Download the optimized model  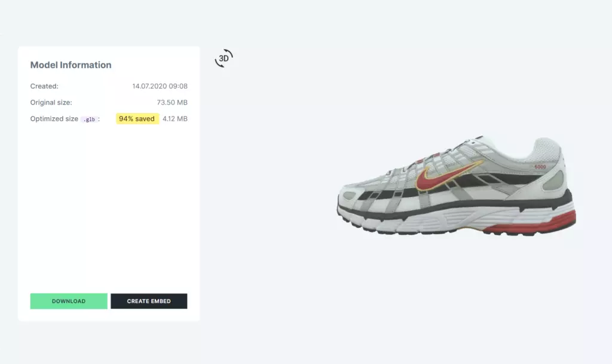click(69, 301)
